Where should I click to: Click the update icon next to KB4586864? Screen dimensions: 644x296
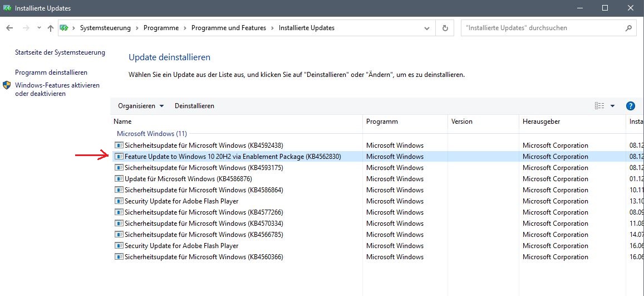pos(119,190)
